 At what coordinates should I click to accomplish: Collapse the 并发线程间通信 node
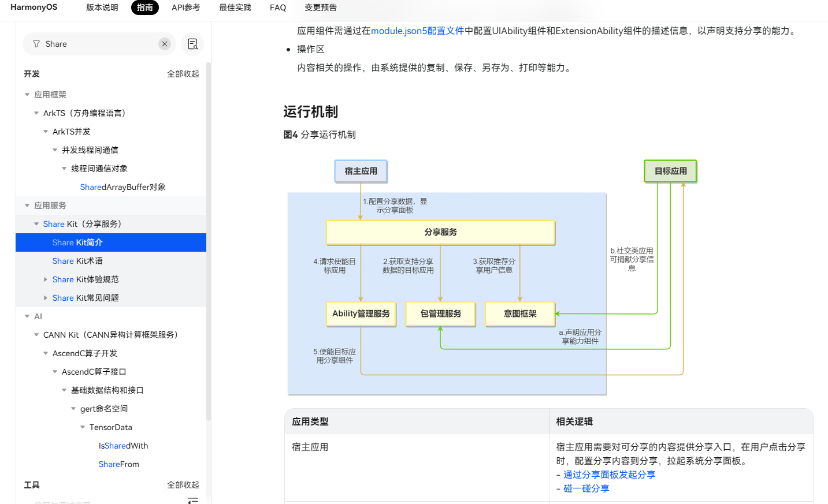click(x=55, y=150)
